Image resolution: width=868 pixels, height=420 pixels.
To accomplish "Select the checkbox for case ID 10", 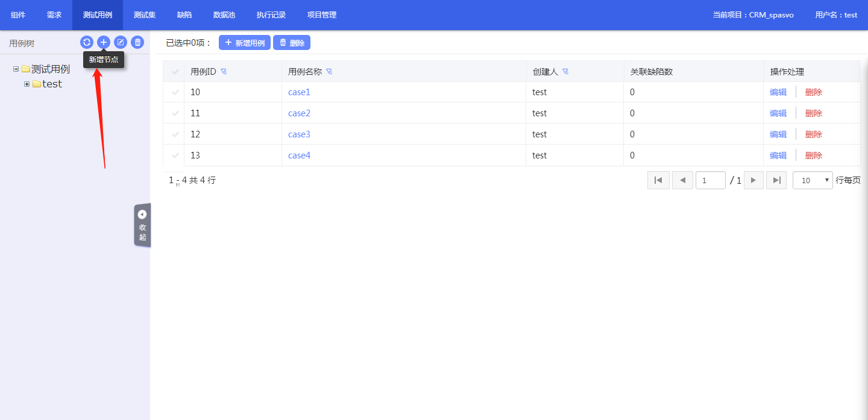I will [x=175, y=92].
